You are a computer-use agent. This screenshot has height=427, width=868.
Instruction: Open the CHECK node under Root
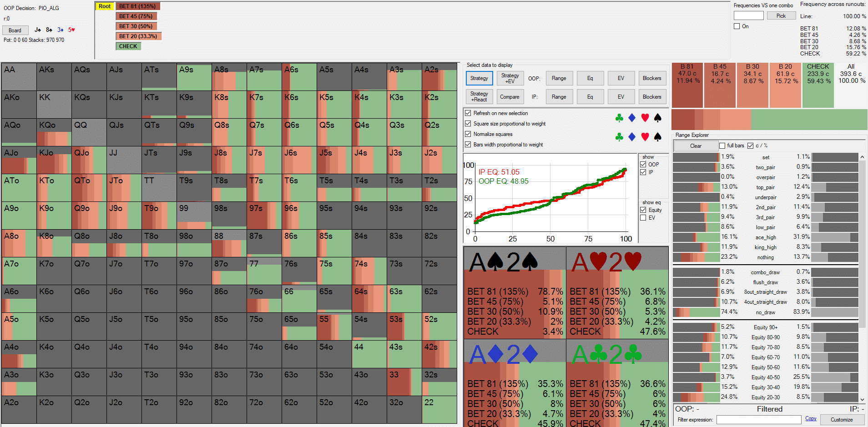pyautogui.click(x=128, y=46)
